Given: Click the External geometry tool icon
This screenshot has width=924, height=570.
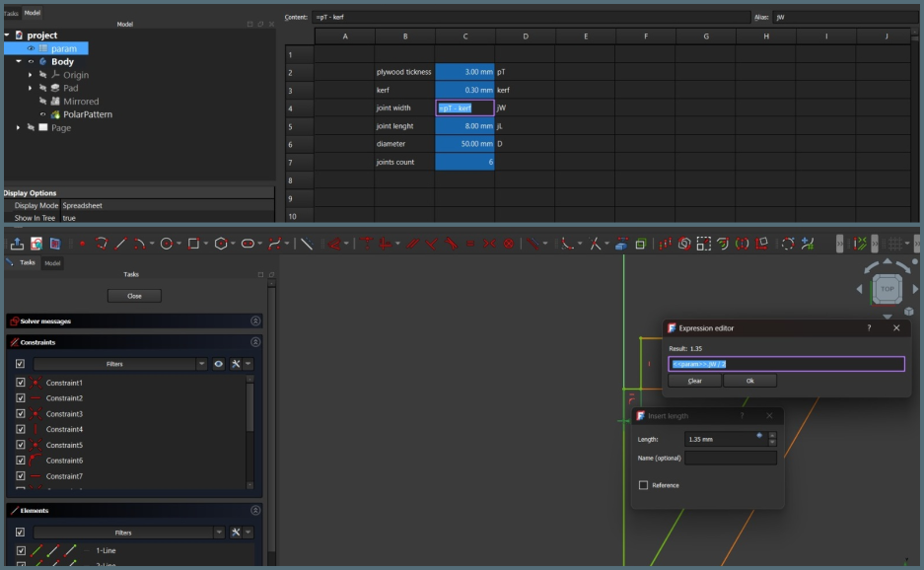Looking at the screenshot, I should pyautogui.click(x=621, y=244).
